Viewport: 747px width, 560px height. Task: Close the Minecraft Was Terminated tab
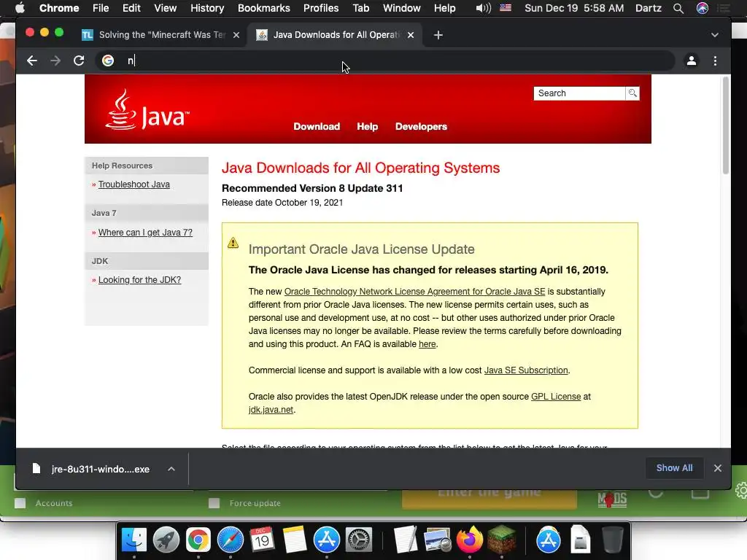coord(236,35)
